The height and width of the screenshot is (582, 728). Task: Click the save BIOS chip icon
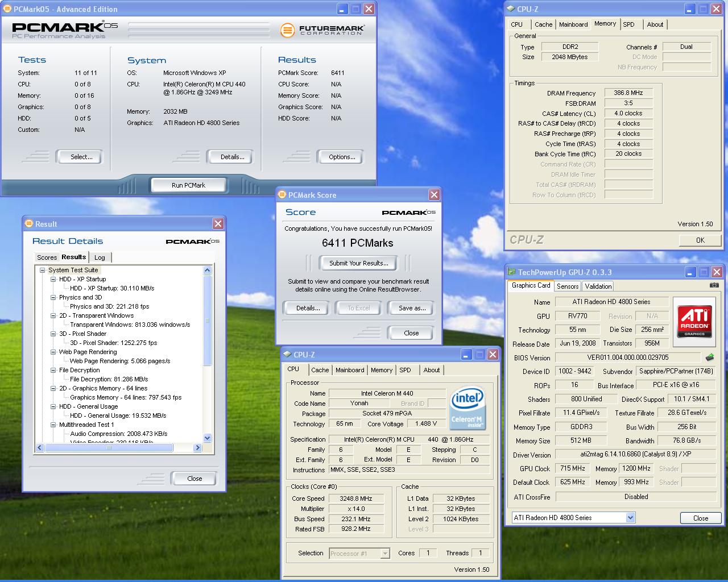(709, 357)
